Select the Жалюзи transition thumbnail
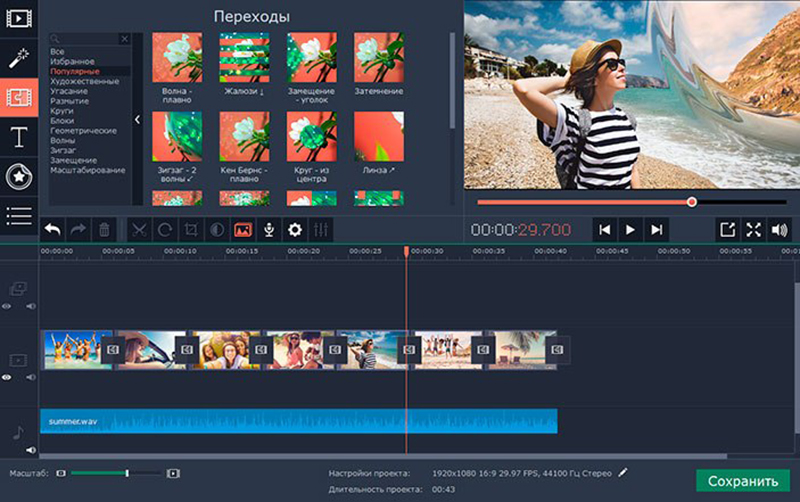The height and width of the screenshot is (502, 800). pos(244,58)
